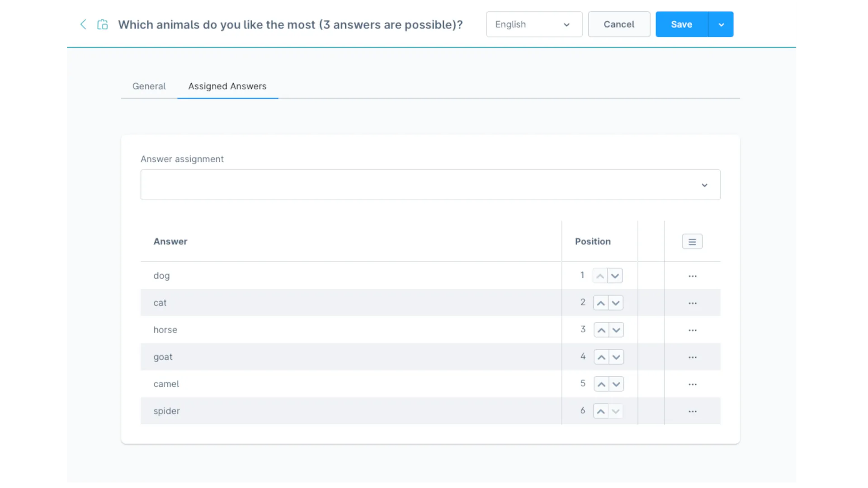The height and width of the screenshot is (488, 868).
Task: Move spider up one position
Action: coord(601,411)
